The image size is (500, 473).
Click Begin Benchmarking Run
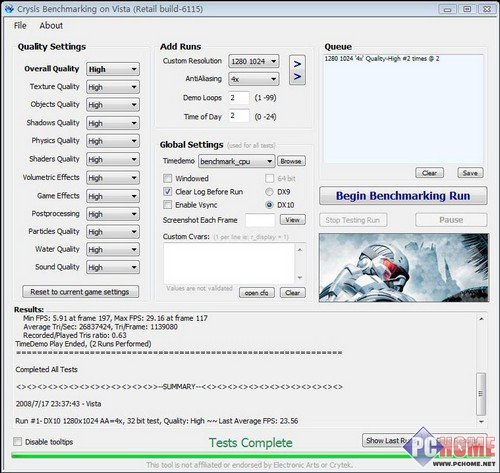(403, 196)
